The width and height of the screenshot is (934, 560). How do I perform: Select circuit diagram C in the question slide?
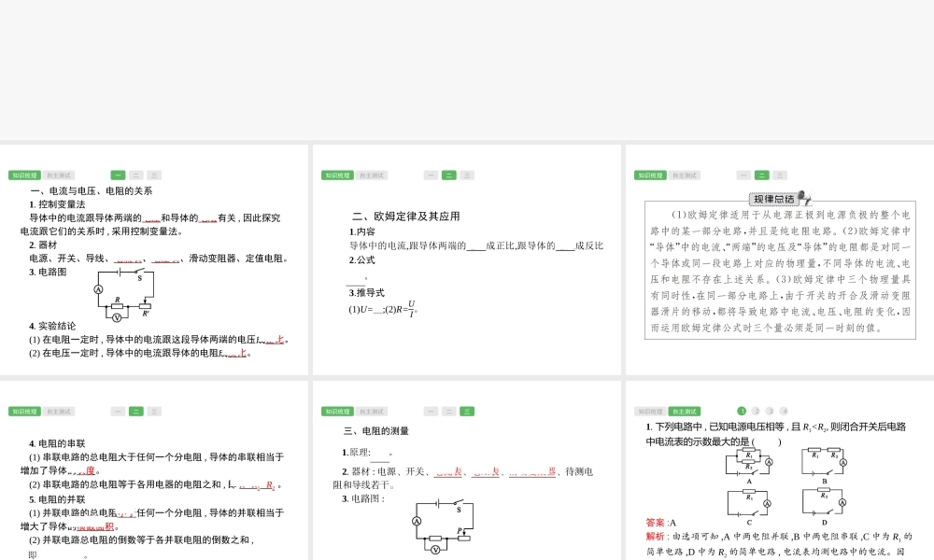(x=749, y=503)
